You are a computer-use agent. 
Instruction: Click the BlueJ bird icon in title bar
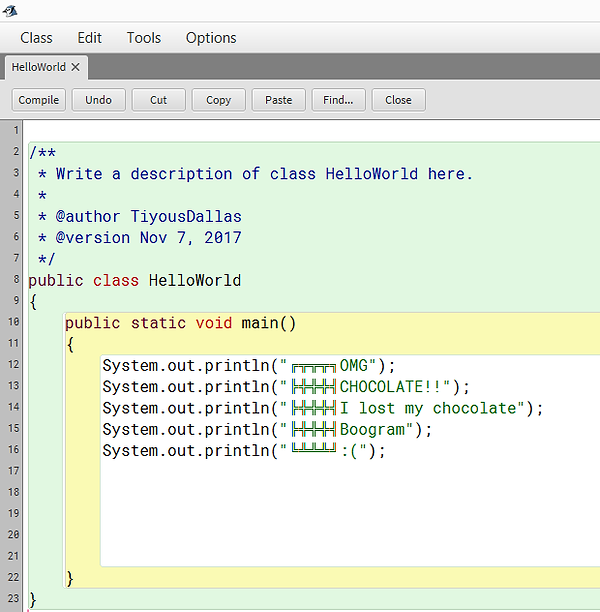(10, 11)
